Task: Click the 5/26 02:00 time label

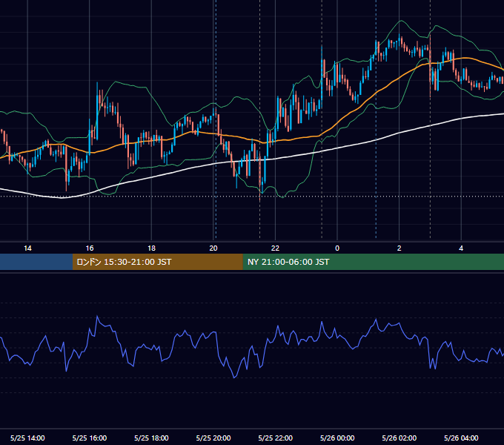Action: click(x=399, y=438)
